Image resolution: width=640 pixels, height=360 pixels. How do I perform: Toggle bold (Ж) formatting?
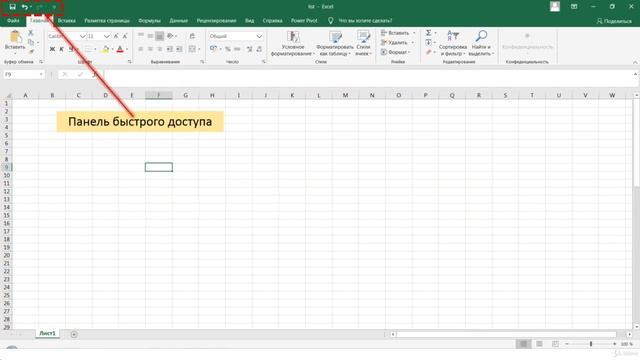click(52, 49)
